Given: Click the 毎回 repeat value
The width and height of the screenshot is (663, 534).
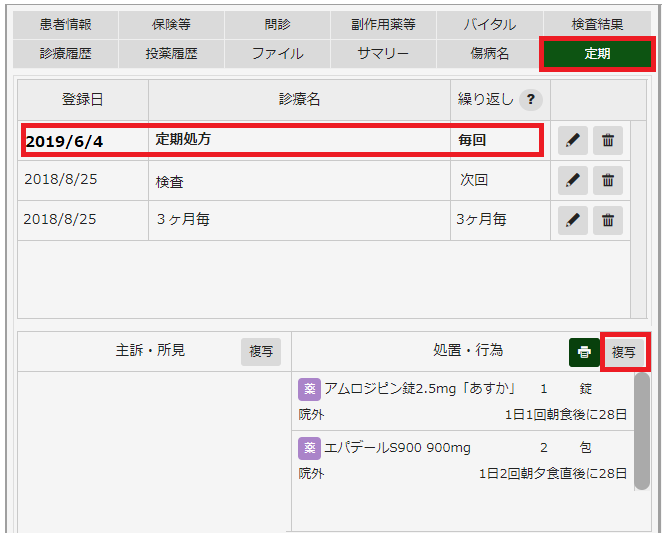Looking at the screenshot, I should [x=472, y=140].
